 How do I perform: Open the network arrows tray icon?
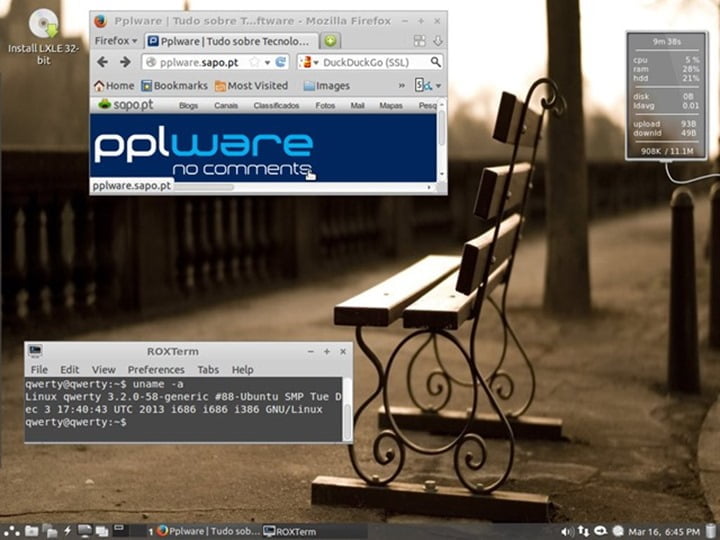tap(583, 531)
